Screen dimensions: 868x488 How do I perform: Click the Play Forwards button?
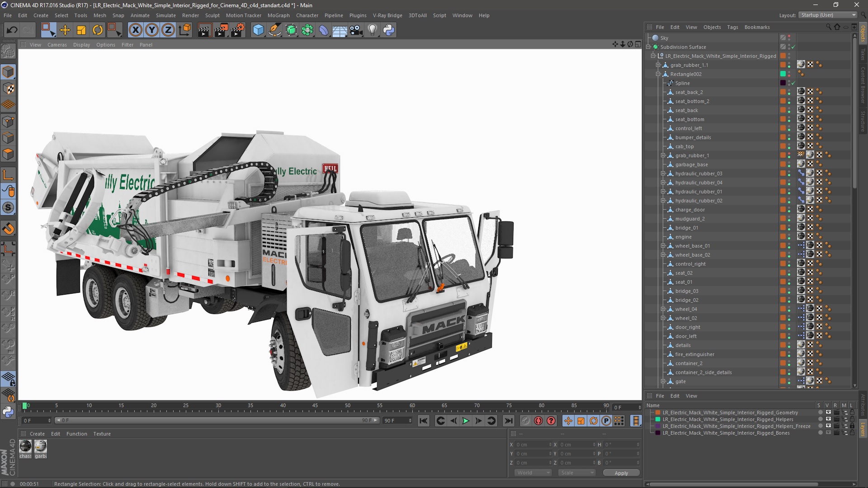466,421
